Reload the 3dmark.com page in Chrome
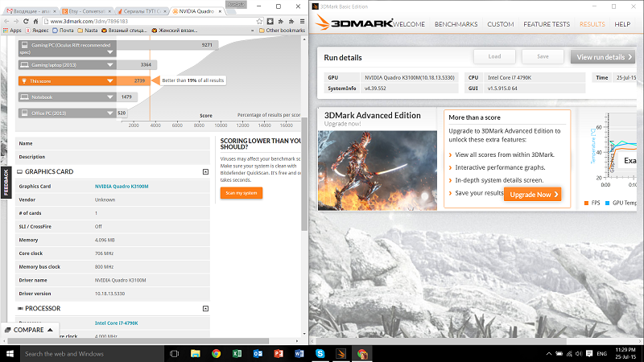644x362 pixels. point(26,21)
